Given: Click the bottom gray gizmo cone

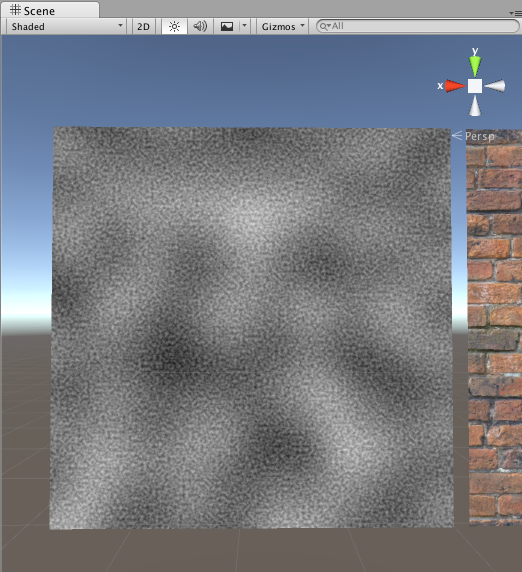Looking at the screenshot, I should coord(475,106).
